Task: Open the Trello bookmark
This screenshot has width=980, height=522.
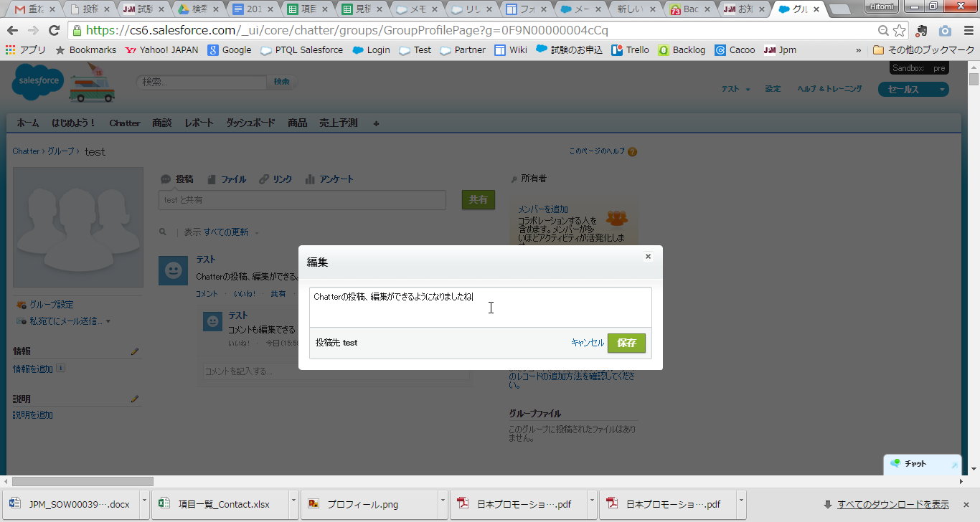Action: point(630,50)
